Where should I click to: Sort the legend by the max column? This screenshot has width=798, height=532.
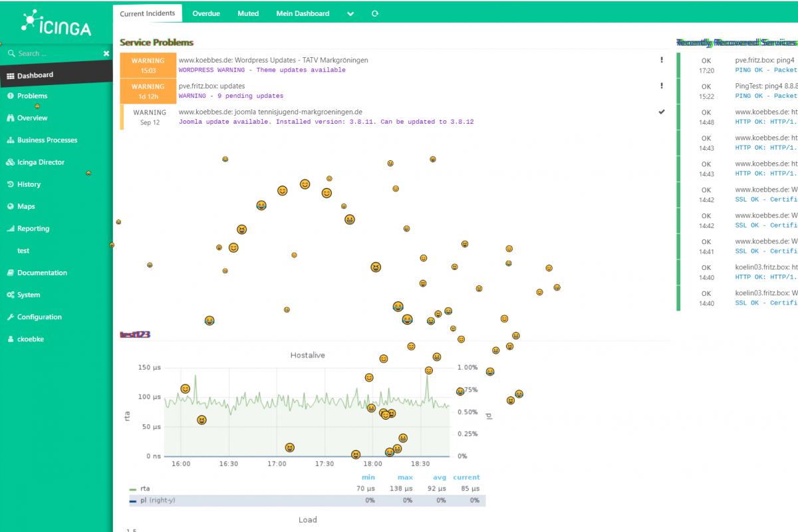pos(405,477)
